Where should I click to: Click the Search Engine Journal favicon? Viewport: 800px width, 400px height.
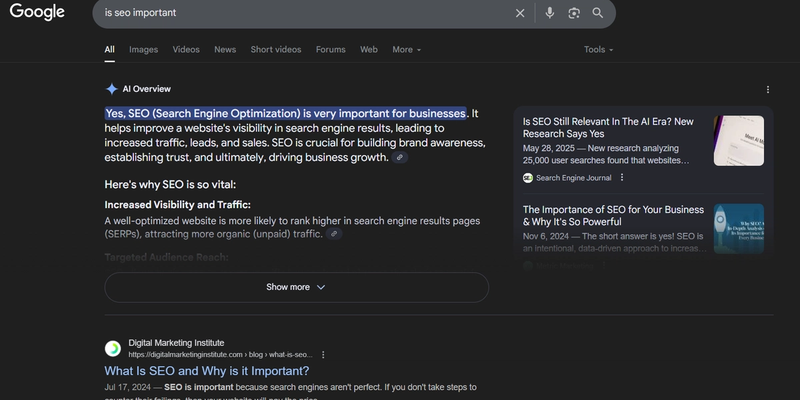pos(528,178)
